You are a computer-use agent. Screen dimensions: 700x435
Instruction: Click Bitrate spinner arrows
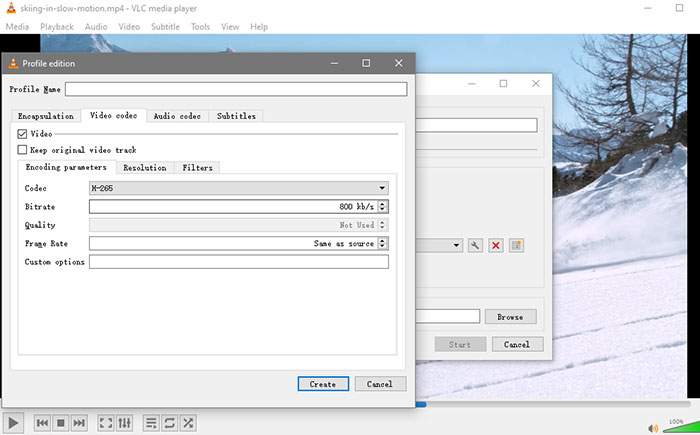click(x=382, y=206)
